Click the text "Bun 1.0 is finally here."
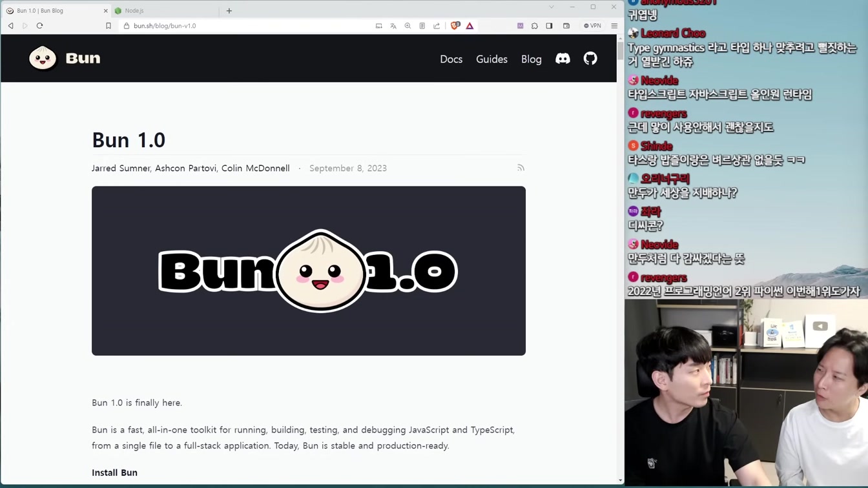Image resolution: width=868 pixels, height=488 pixels. [137, 403]
